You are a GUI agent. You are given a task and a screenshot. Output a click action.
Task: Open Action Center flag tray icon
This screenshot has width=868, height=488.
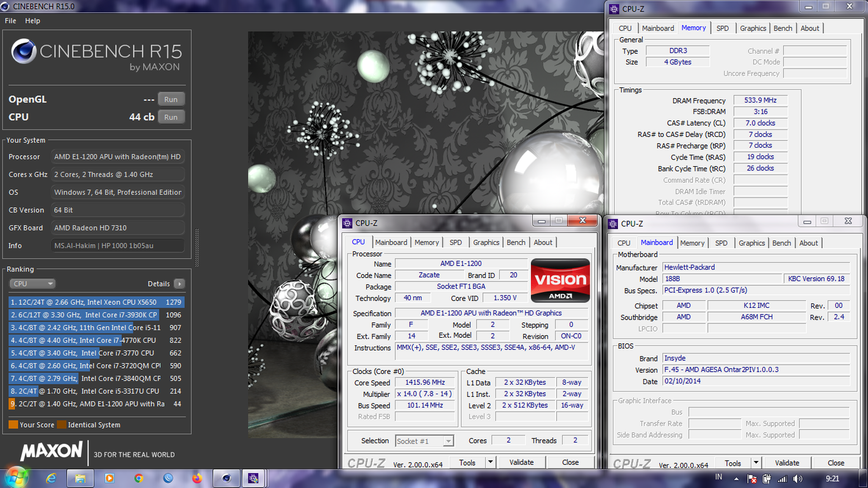[x=752, y=479]
